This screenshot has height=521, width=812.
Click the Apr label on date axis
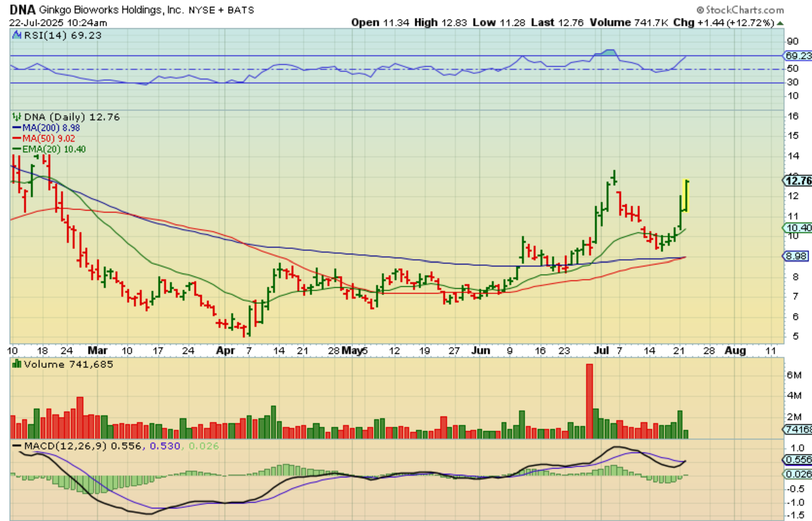point(225,351)
